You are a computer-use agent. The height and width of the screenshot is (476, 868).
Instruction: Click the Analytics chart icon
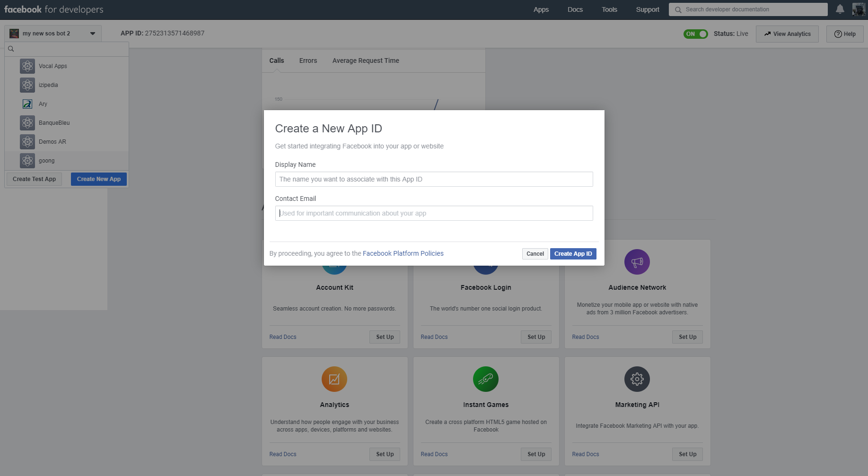[x=334, y=379]
